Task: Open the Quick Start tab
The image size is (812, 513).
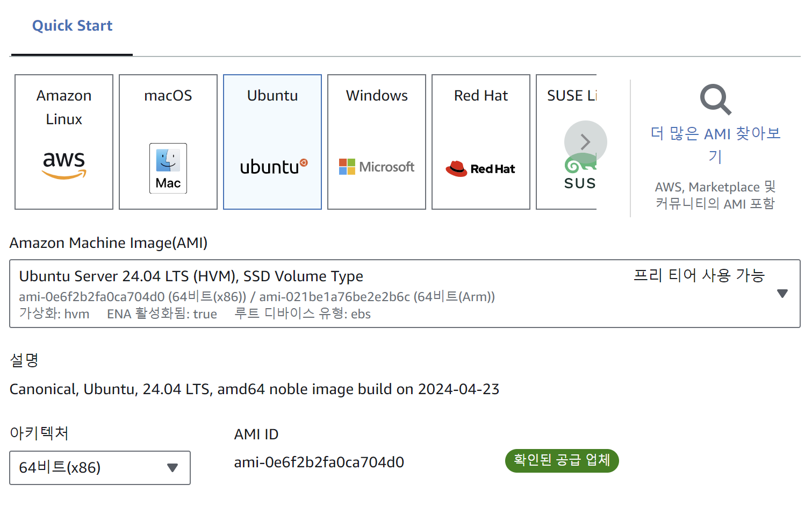Action: pos(72,26)
